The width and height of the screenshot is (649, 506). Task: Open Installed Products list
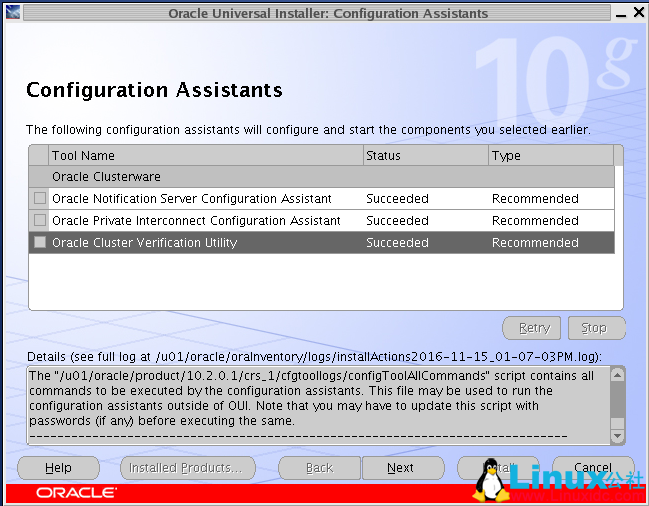click(188, 468)
